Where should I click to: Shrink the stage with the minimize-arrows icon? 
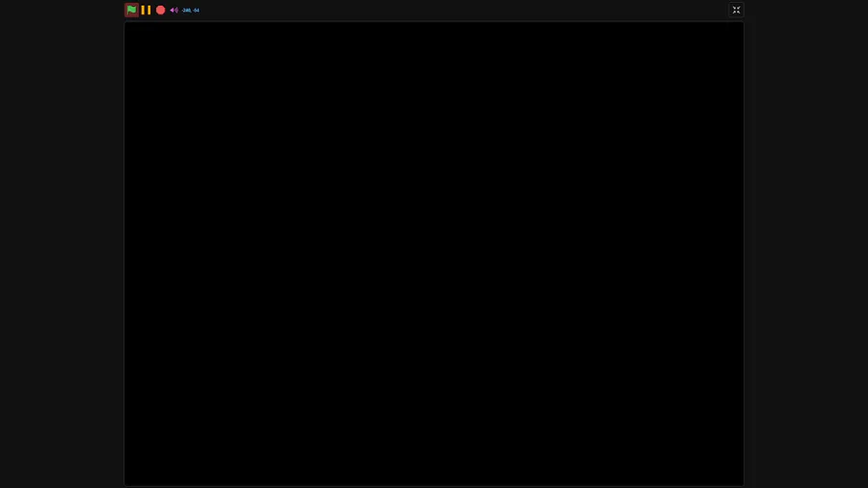[x=736, y=10]
